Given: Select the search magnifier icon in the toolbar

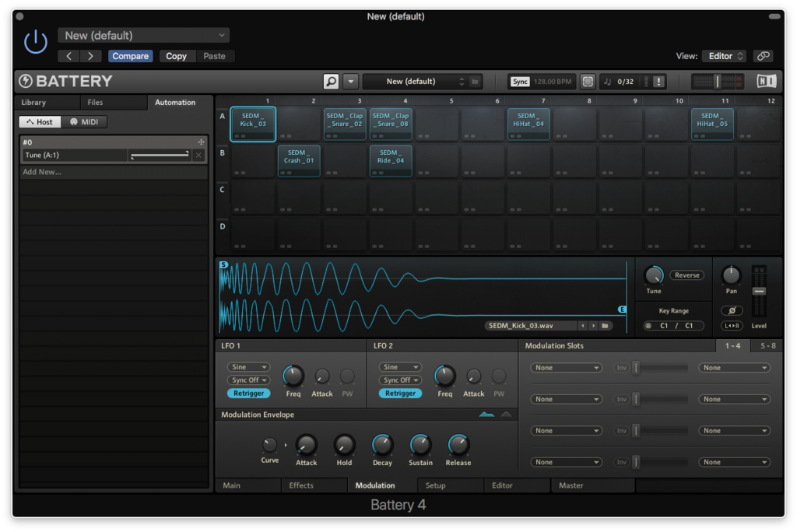Looking at the screenshot, I should pyautogui.click(x=331, y=81).
